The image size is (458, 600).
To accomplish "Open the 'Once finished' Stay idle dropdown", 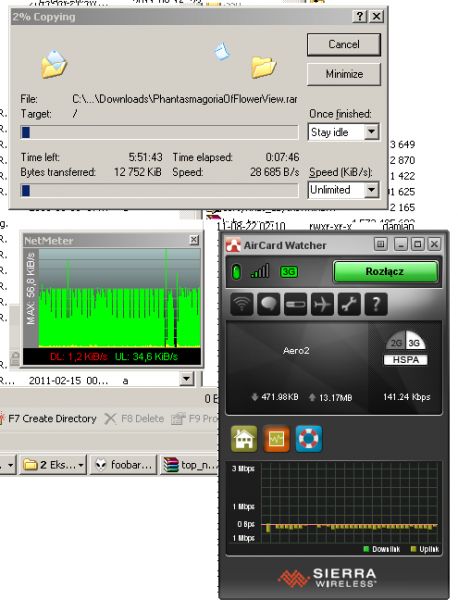I will click(343, 132).
